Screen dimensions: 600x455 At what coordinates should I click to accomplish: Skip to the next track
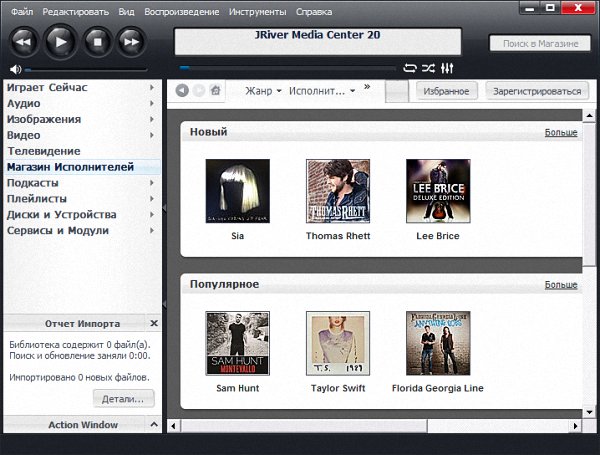(x=130, y=41)
